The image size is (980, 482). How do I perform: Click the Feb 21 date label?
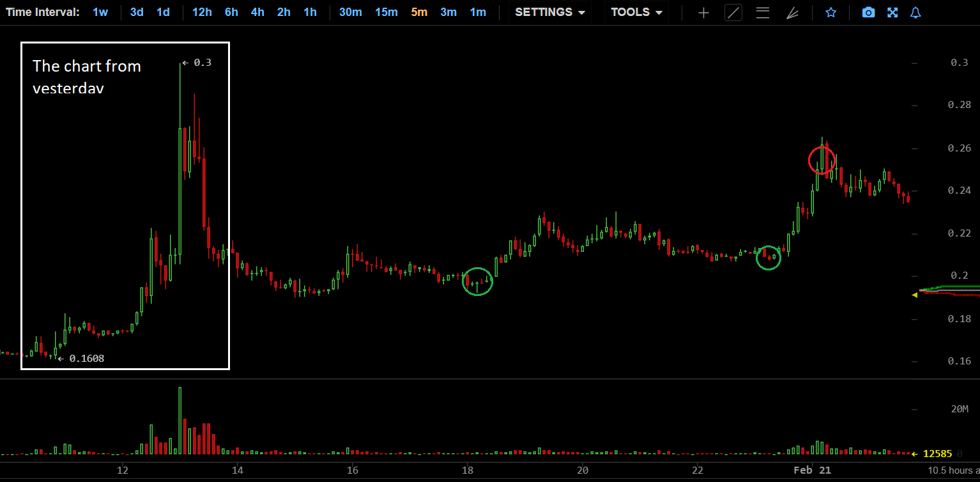click(x=812, y=470)
